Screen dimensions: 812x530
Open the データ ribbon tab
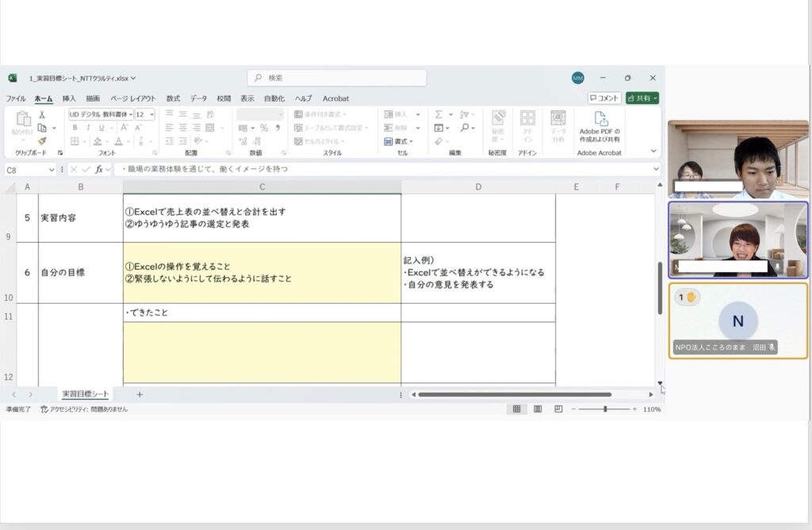pyautogui.click(x=198, y=98)
